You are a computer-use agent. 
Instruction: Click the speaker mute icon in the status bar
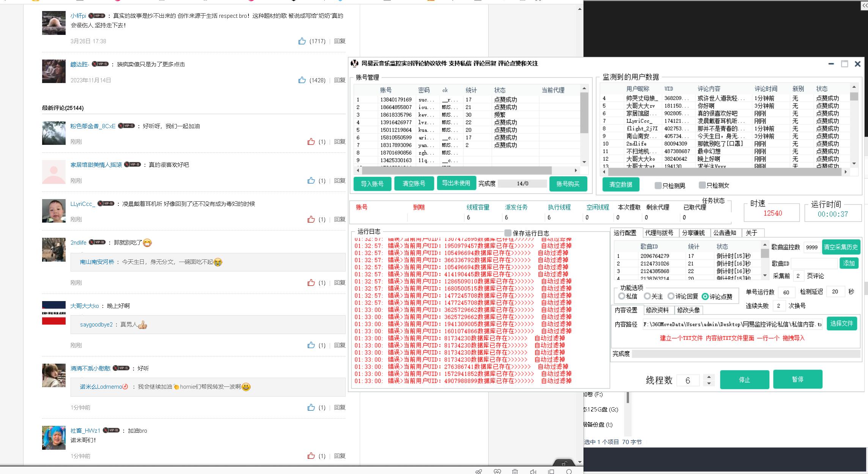[x=533, y=471]
